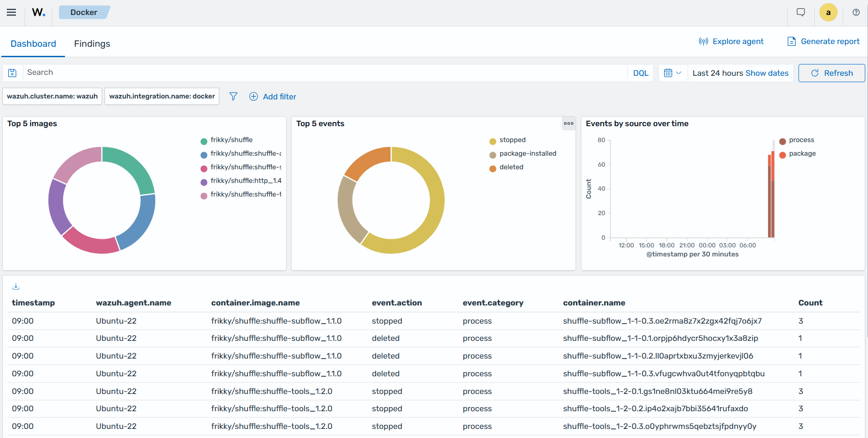Open the hamburger navigation menu
This screenshot has width=868, height=438.
tap(11, 12)
